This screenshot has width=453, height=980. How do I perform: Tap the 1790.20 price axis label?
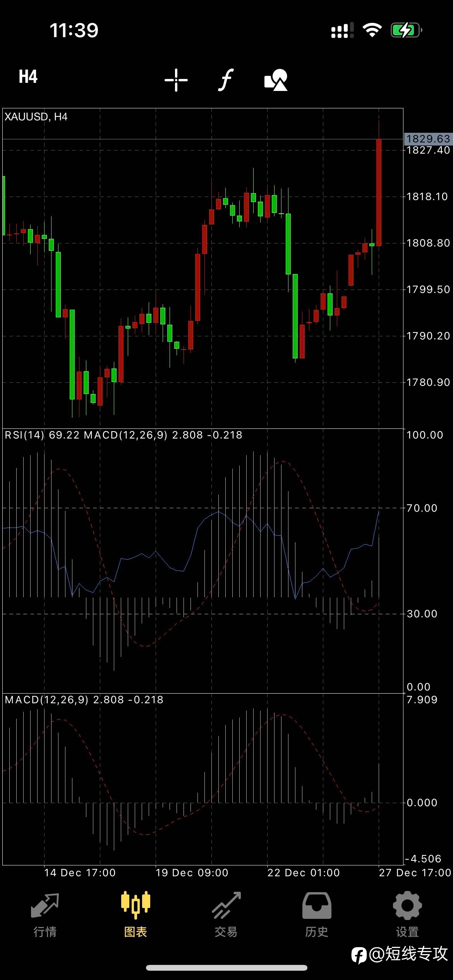(428, 336)
